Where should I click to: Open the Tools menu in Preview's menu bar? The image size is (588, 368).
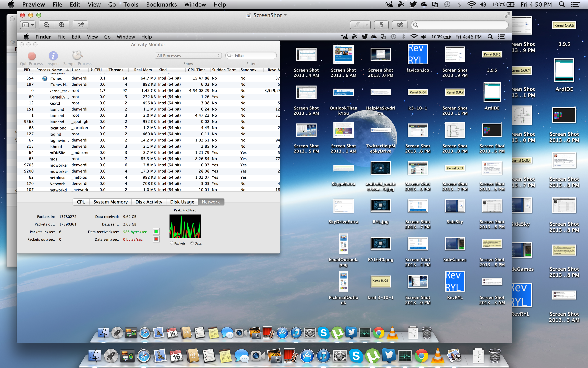pyautogui.click(x=131, y=4)
